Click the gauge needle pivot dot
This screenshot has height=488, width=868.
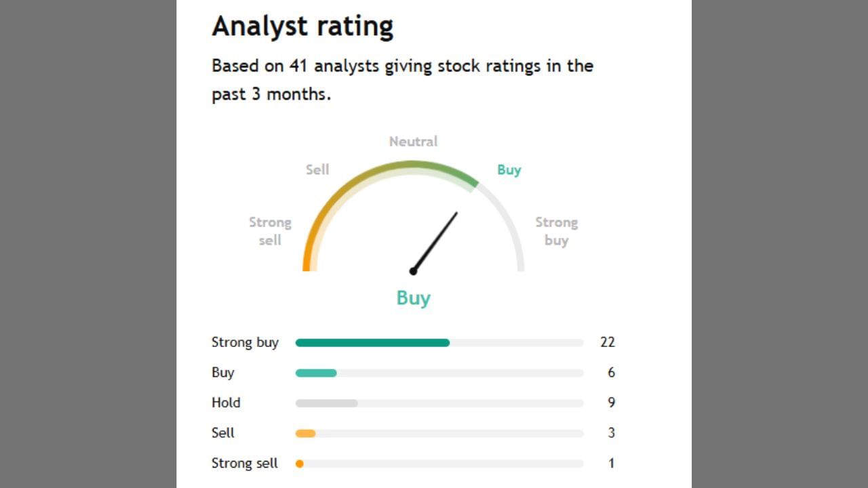413,271
